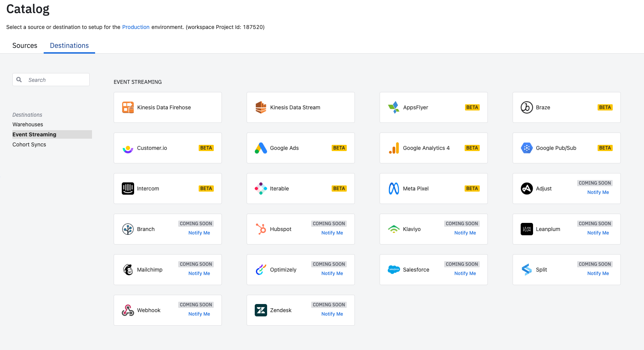Image resolution: width=644 pixels, height=350 pixels.
Task: Get notified about Salesforce
Action: (465, 274)
